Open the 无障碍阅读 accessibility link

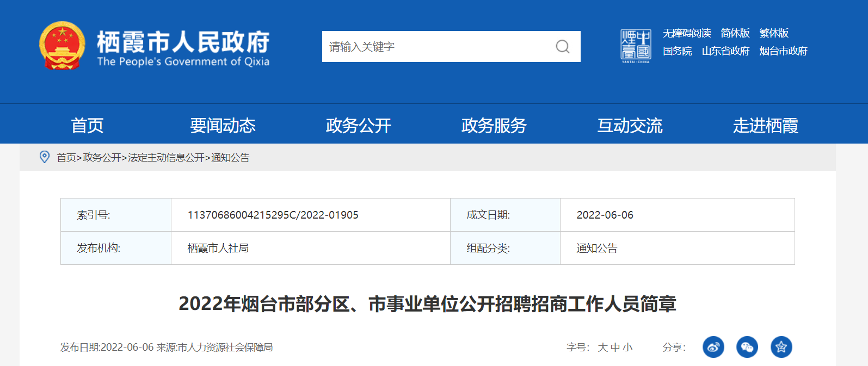click(687, 33)
